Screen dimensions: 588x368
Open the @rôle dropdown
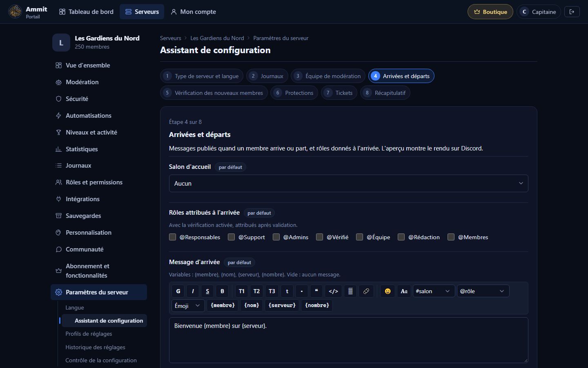(483, 291)
